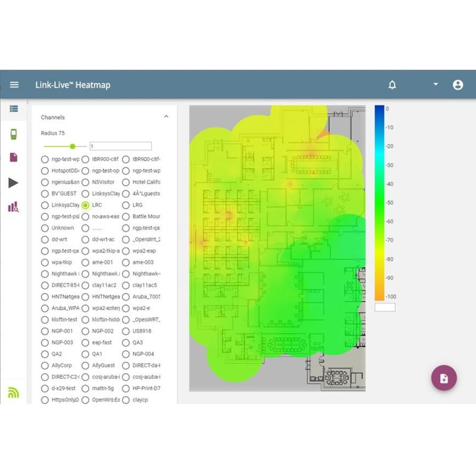The width and height of the screenshot is (476, 476).
Task: Open the notifications bell
Action: (x=392, y=85)
